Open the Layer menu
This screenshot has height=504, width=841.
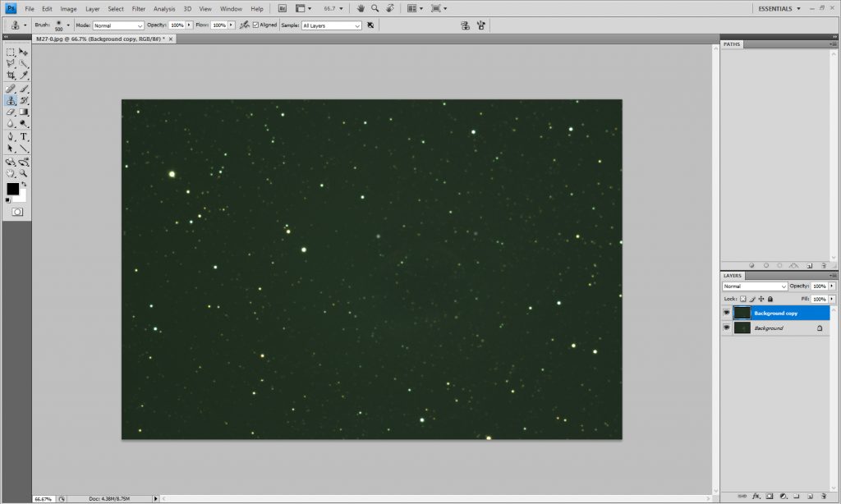[92, 8]
